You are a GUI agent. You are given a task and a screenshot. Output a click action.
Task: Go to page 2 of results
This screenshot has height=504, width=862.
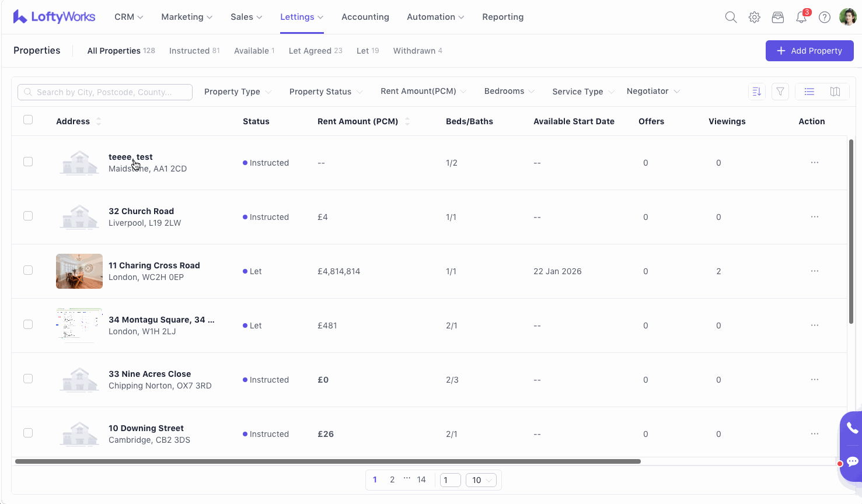click(x=392, y=480)
